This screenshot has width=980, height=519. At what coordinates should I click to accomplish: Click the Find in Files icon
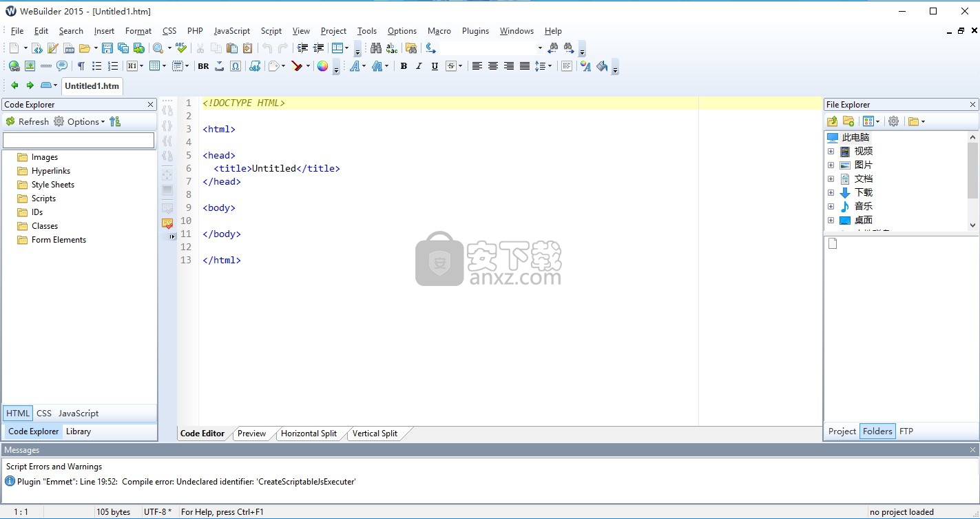point(411,48)
